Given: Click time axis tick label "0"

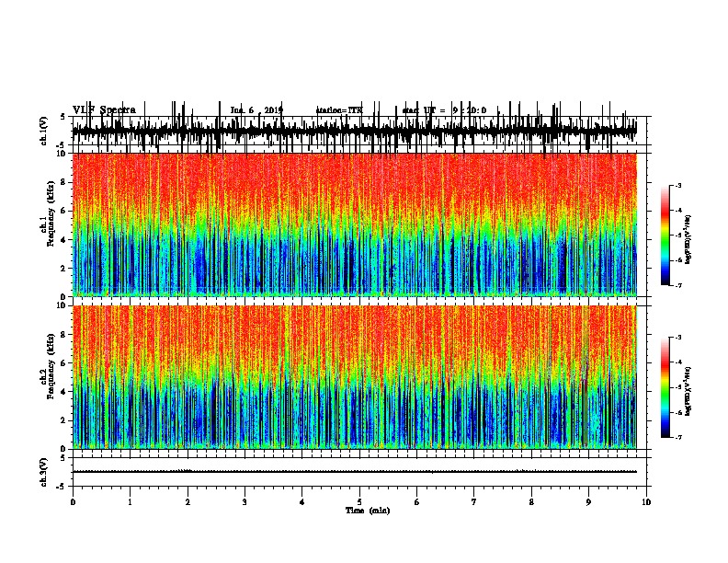Looking at the screenshot, I should 73,501.
